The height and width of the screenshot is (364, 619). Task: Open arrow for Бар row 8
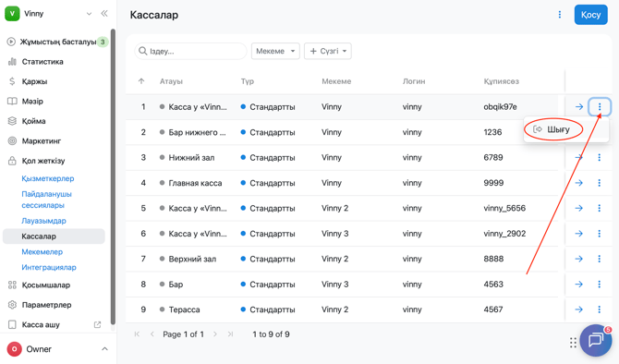(x=579, y=284)
